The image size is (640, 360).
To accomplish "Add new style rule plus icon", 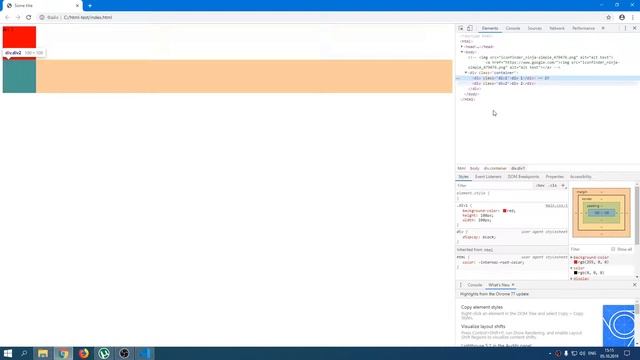I will [x=563, y=186].
